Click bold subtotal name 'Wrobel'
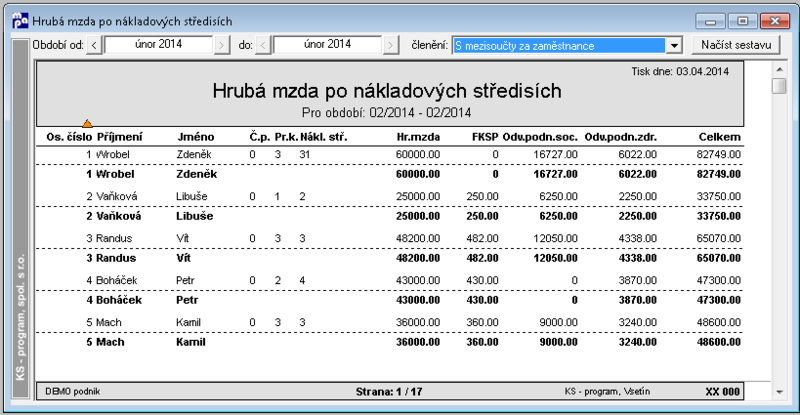 coord(115,174)
